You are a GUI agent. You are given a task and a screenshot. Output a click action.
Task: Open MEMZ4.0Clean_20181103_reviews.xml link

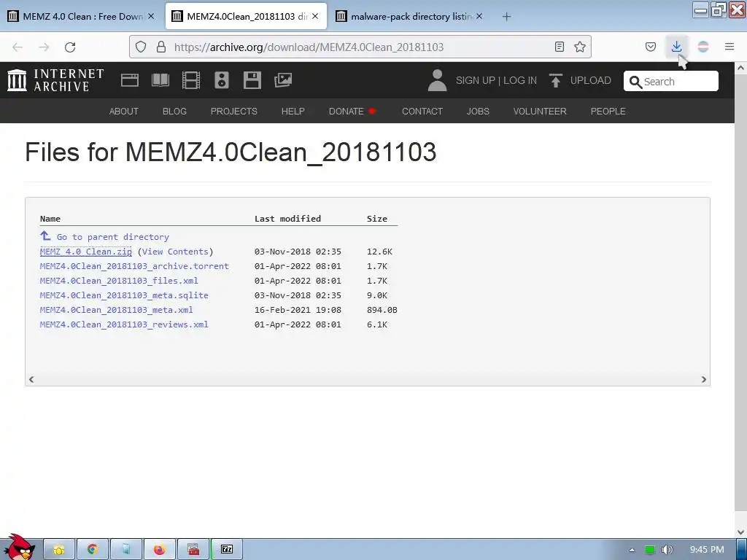click(124, 324)
